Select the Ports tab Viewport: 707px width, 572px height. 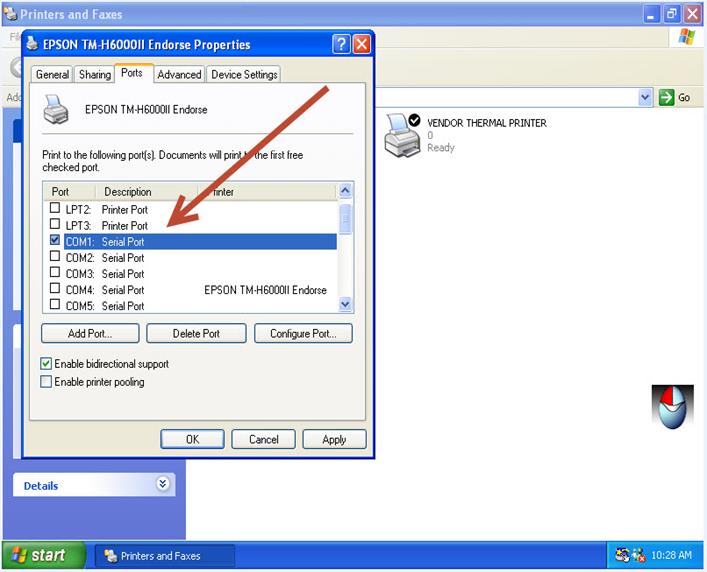pos(132,73)
